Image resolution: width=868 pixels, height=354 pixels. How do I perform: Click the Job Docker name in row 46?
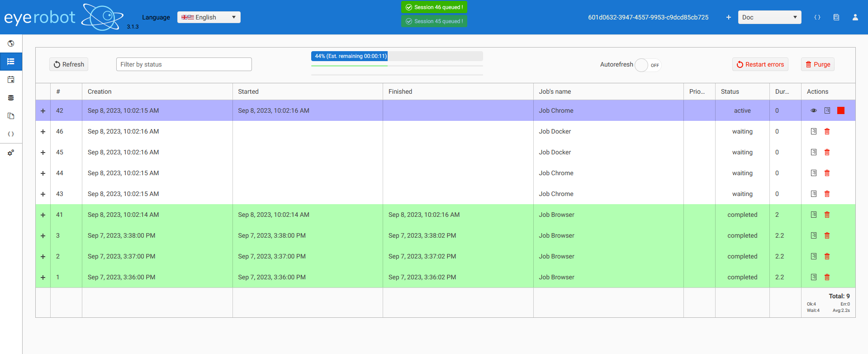(555, 131)
